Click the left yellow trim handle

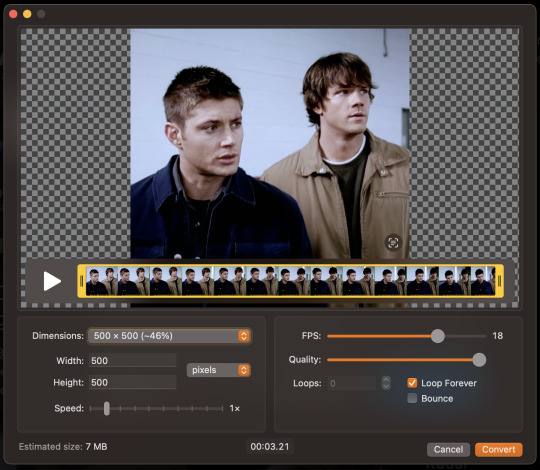[82, 281]
